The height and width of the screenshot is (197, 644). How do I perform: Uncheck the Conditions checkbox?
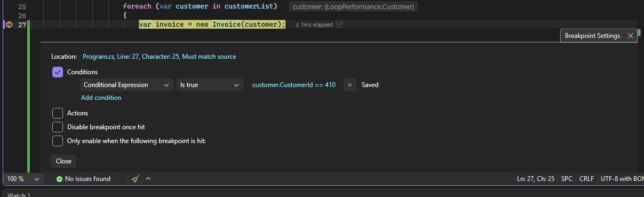(x=58, y=72)
